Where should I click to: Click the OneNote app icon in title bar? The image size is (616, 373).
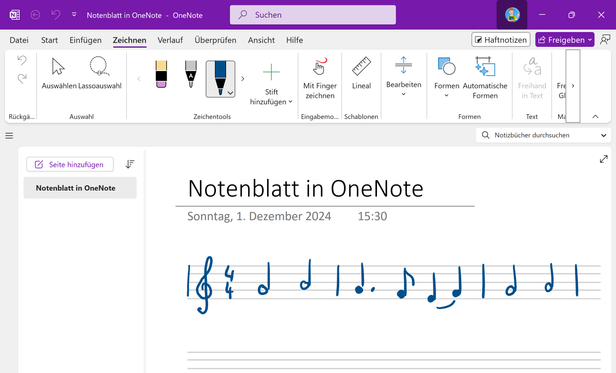[x=15, y=15]
